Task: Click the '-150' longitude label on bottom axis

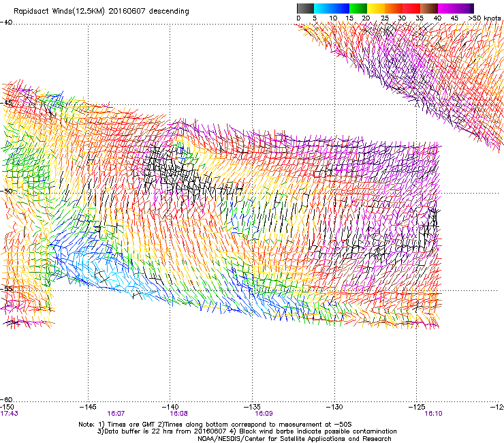Action: (7, 407)
